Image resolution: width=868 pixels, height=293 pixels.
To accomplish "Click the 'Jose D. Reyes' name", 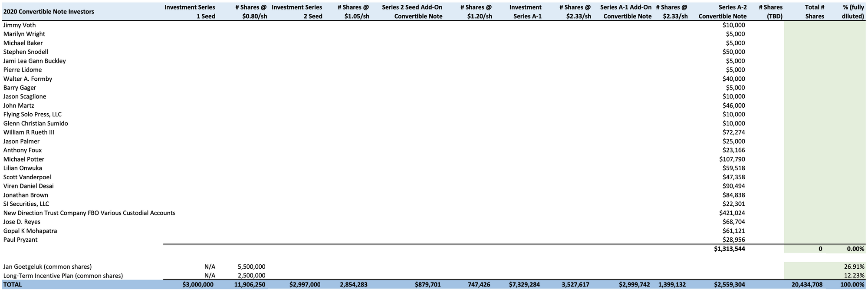I will [x=22, y=222].
